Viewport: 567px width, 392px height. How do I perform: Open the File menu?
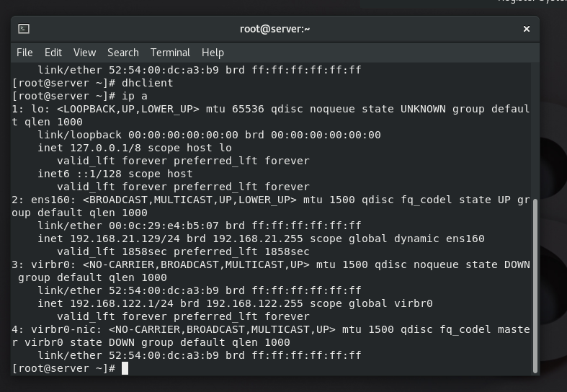(x=24, y=53)
